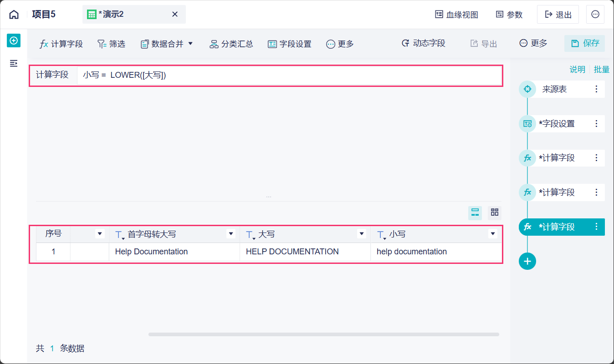Select cell 'Help Documentation'
The height and width of the screenshot is (364, 614).
point(174,252)
